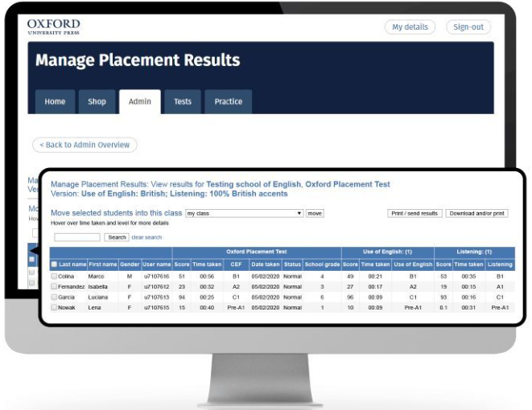Screen dimensions: 532x410
Task: Click the Listening column header
Action: pos(500,264)
